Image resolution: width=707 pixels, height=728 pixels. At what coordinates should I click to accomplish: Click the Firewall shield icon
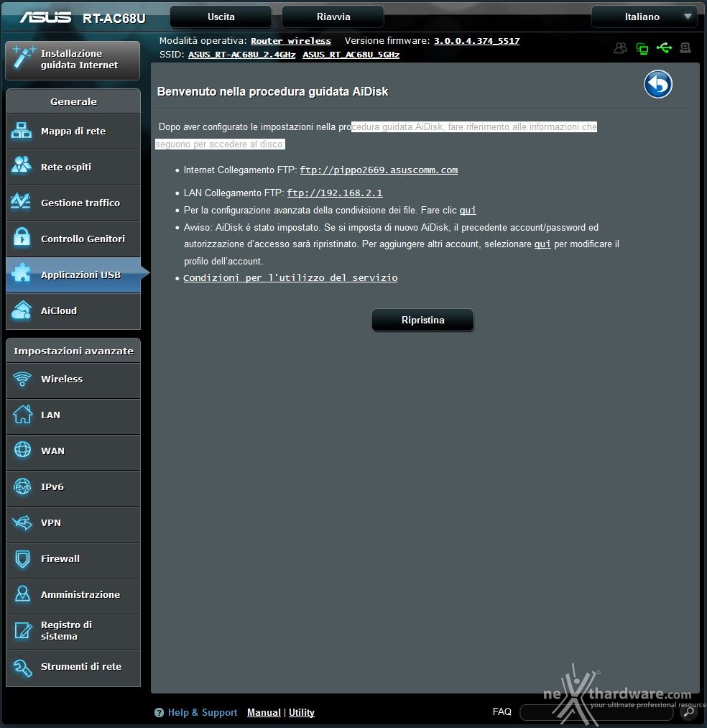[22, 559]
